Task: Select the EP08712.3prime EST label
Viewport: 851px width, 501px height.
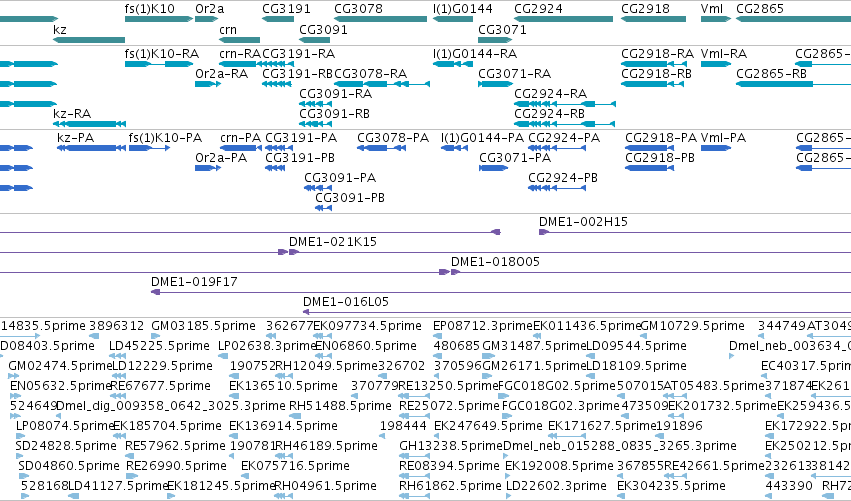Action: point(482,326)
